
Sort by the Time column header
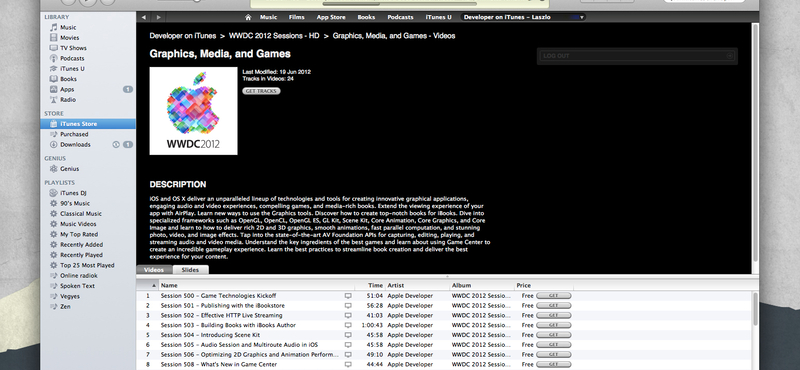point(370,286)
